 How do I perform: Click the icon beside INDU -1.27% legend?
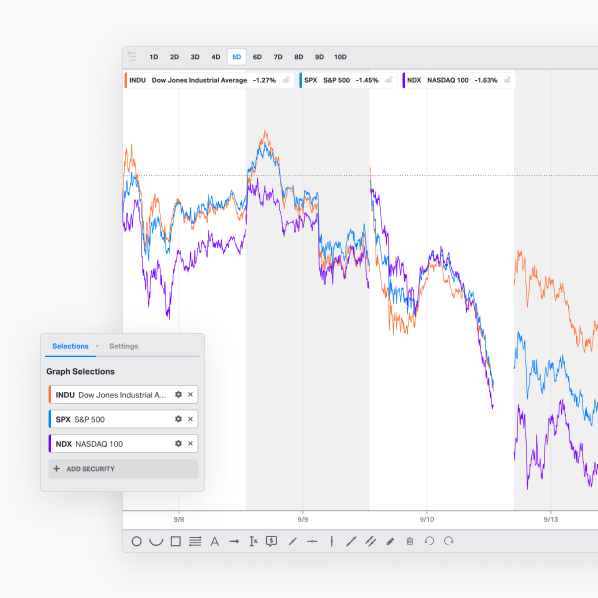click(286, 80)
